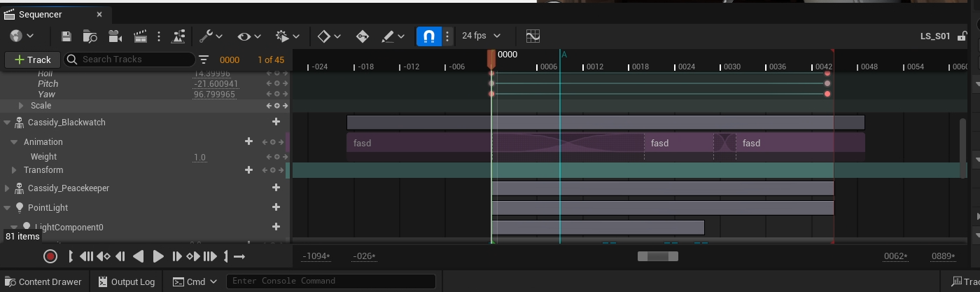The height and width of the screenshot is (292, 980).
Task: Save the sequence with the floppy icon
Action: pyautogui.click(x=66, y=36)
